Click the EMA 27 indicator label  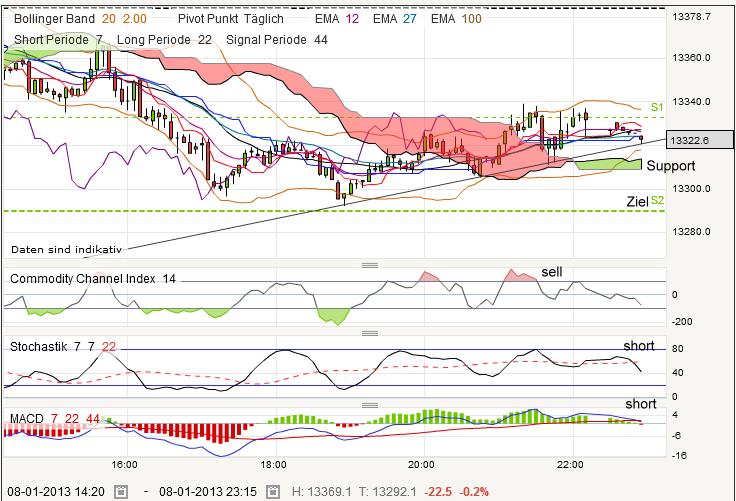pos(395,19)
